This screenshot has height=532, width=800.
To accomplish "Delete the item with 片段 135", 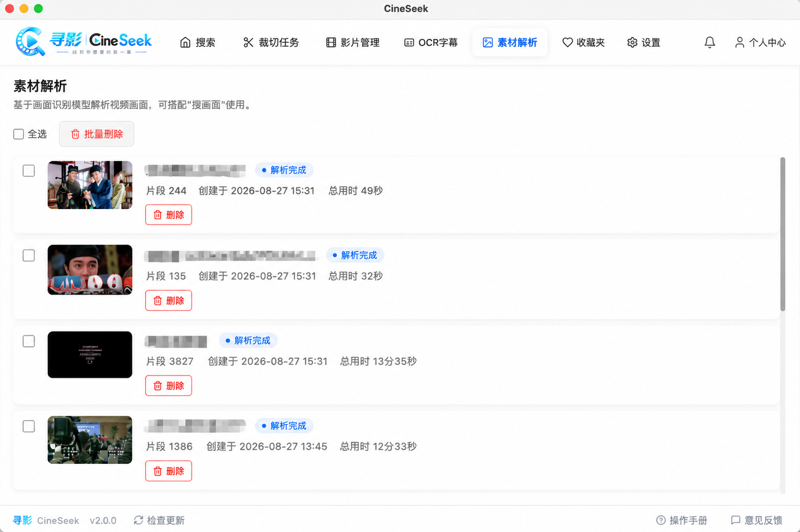I will [x=169, y=301].
